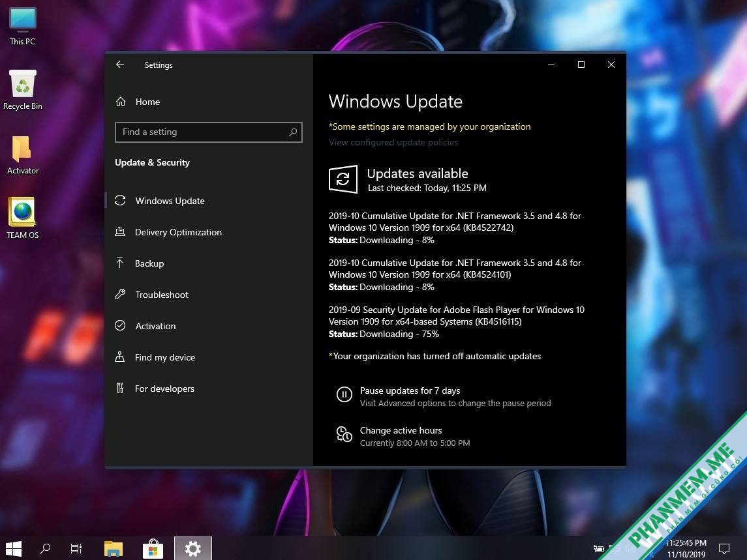Click the search magnifier in Find a setting

tap(292, 132)
